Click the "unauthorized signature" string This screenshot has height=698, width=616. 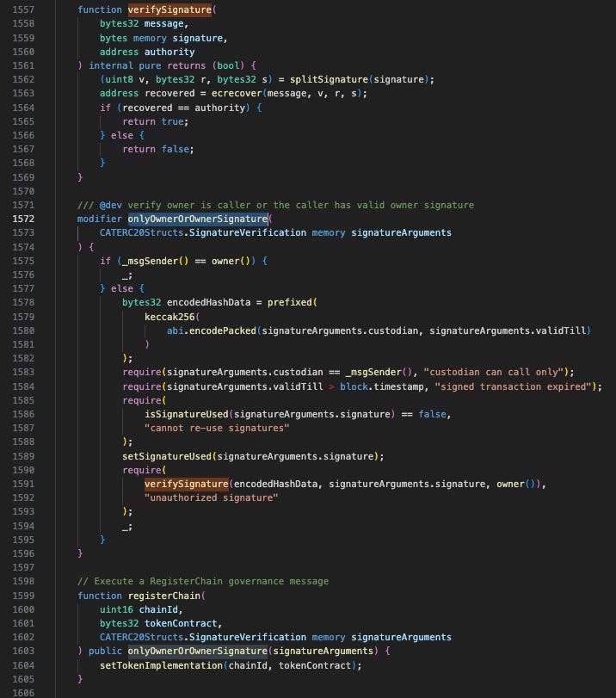tap(212, 497)
